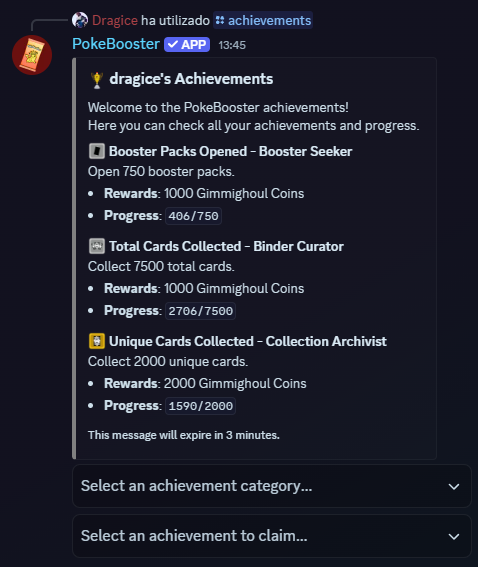Click the 2706/7500 progress code block
The image size is (478, 567).
coord(201,311)
